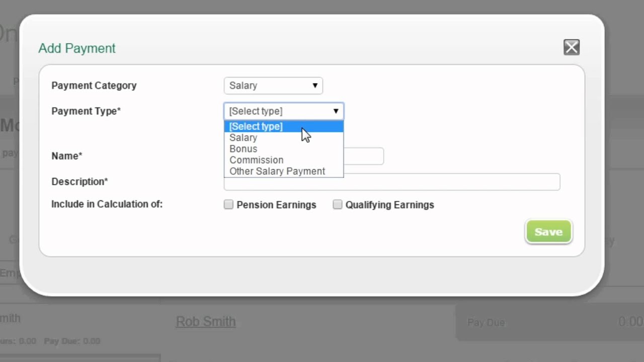The width and height of the screenshot is (644, 362).
Task: Open the Payment Category dropdown
Action: (273, 85)
